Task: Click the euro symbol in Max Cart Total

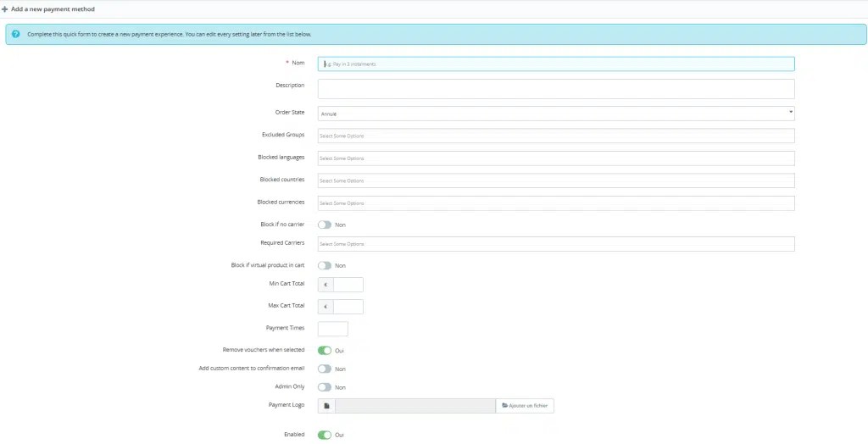Action: [326, 307]
